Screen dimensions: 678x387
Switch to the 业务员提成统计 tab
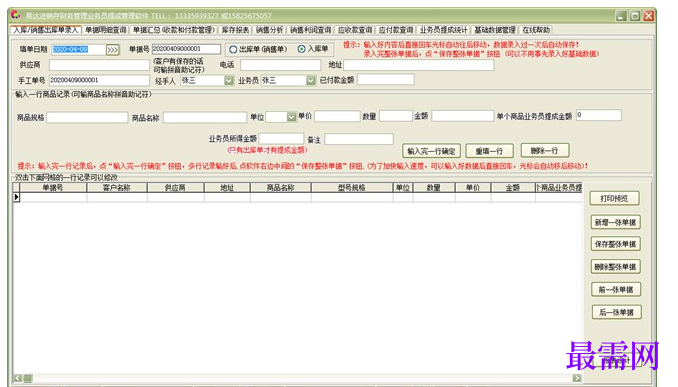pos(443,30)
